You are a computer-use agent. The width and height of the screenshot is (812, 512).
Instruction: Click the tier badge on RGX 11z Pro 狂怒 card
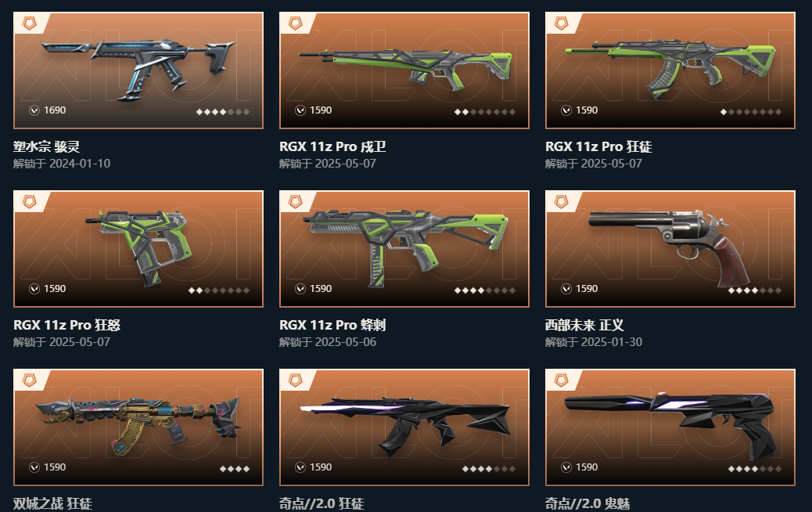coord(30,201)
